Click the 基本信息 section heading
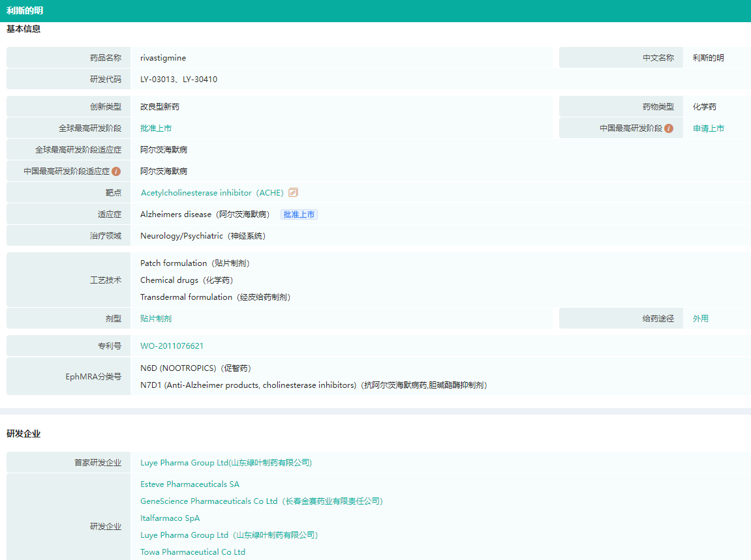Image resolution: width=751 pixels, height=560 pixels. [x=23, y=29]
